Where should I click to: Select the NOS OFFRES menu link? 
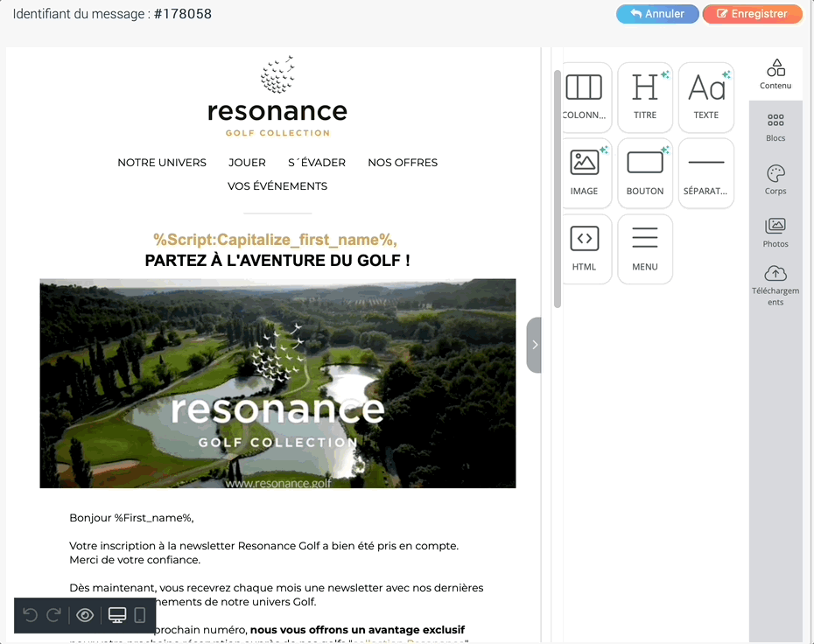tap(403, 163)
